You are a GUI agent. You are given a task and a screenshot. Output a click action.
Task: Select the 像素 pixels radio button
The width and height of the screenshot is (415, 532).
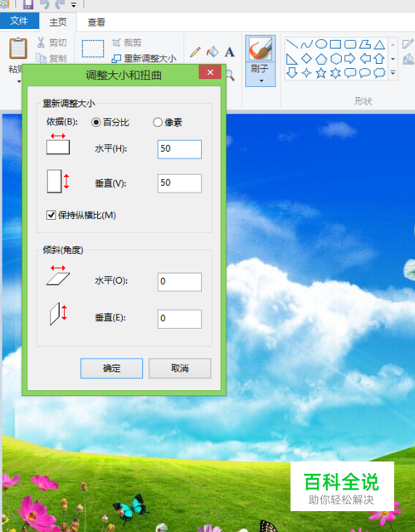[158, 122]
